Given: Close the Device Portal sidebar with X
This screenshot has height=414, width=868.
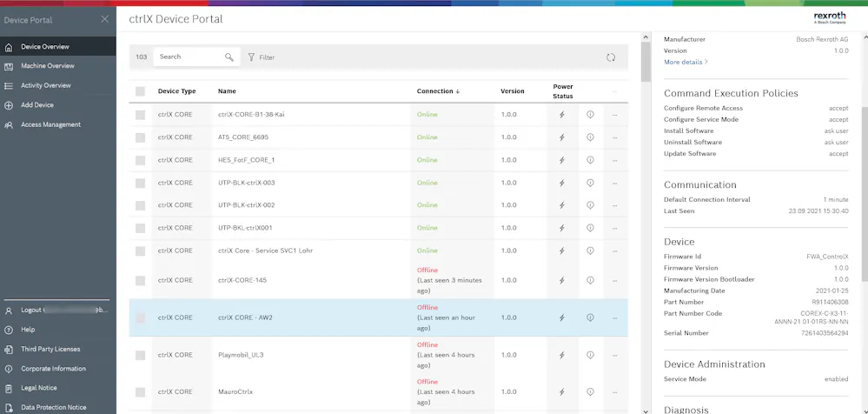Looking at the screenshot, I should [104, 19].
